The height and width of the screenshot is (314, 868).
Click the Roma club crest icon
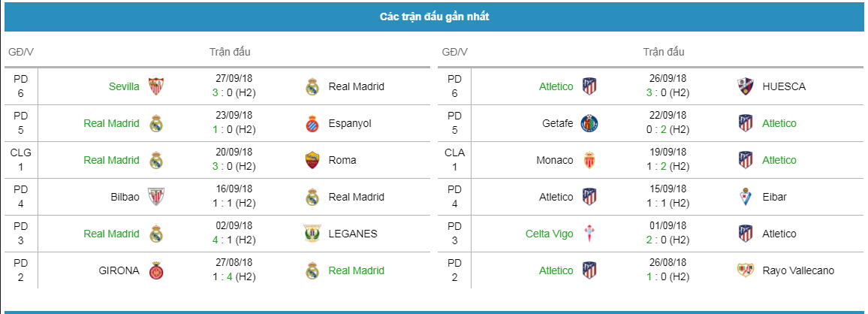coord(313,160)
